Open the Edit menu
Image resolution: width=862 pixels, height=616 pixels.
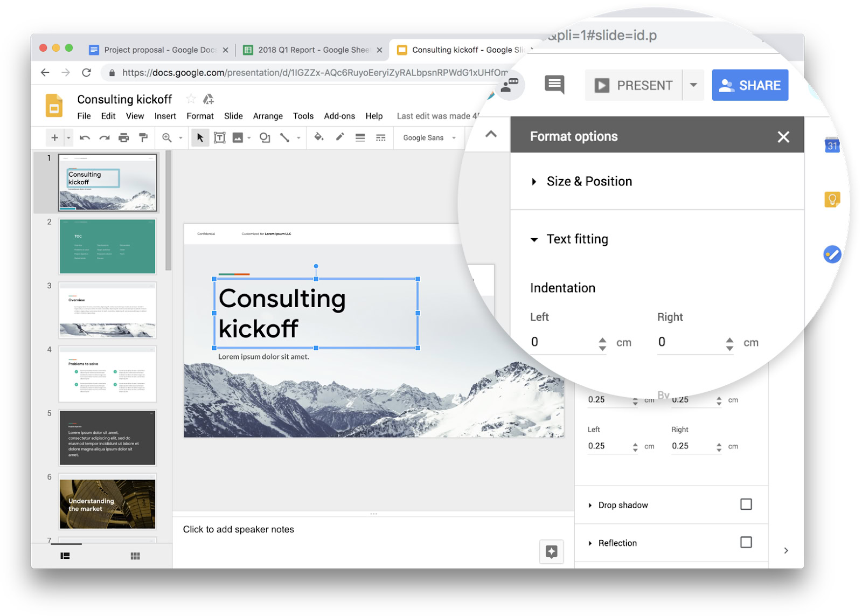(x=108, y=116)
